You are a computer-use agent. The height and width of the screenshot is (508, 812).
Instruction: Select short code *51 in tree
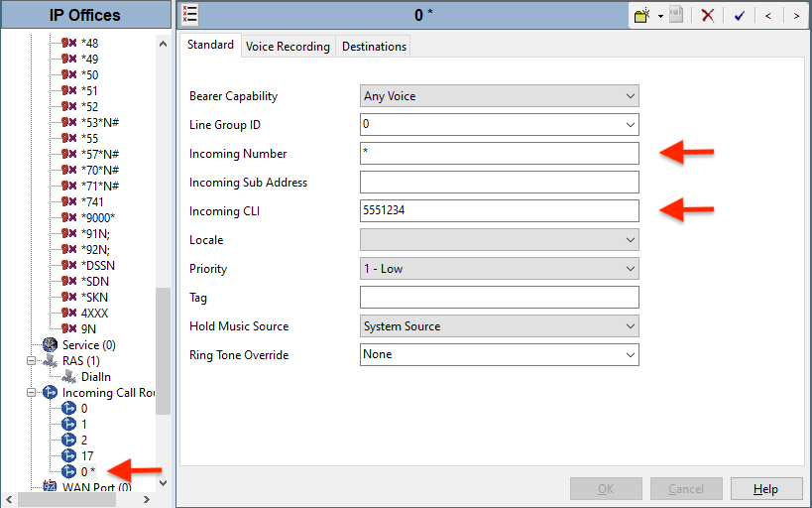click(89, 90)
